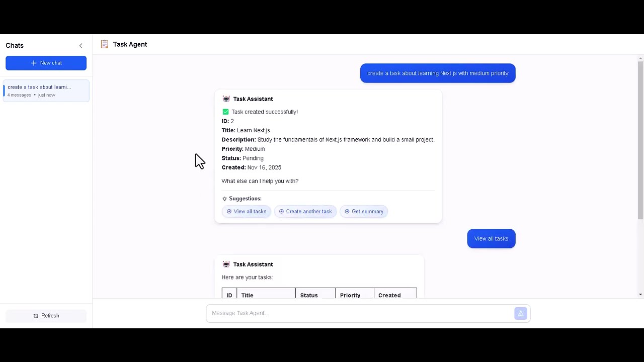Select the Create another task suggestion
Image resolution: width=644 pixels, height=362 pixels.
coord(305,211)
